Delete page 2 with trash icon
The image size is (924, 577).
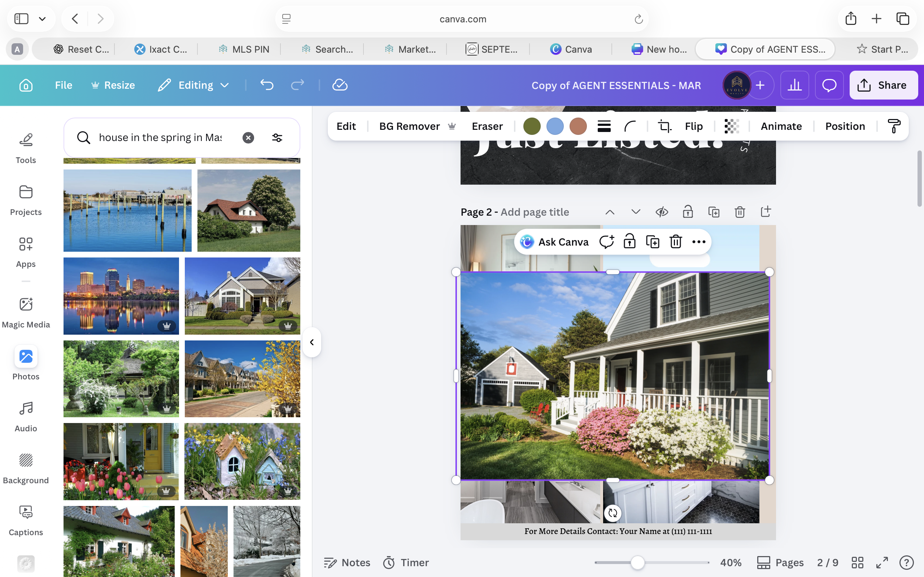(740, 212)
